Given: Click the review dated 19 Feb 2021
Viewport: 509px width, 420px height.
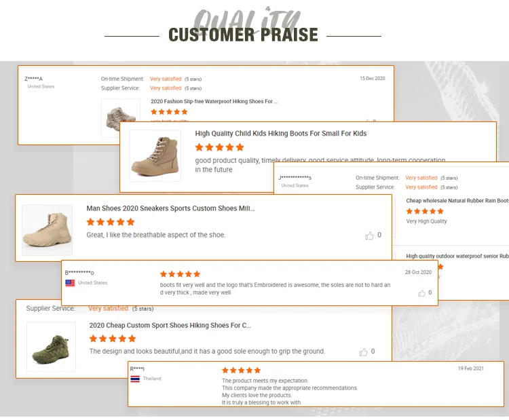Looking at the screenshot, I should [470, 368].
